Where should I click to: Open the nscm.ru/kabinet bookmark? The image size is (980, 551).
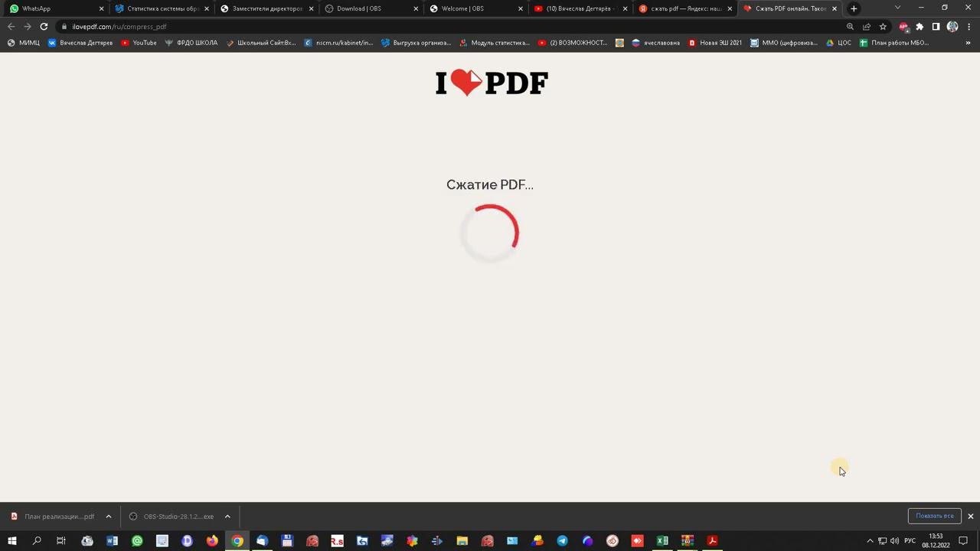pos(338,43)
